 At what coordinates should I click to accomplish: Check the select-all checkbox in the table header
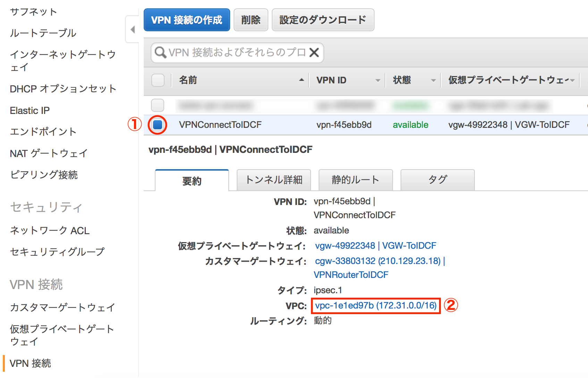click(158, 80)
